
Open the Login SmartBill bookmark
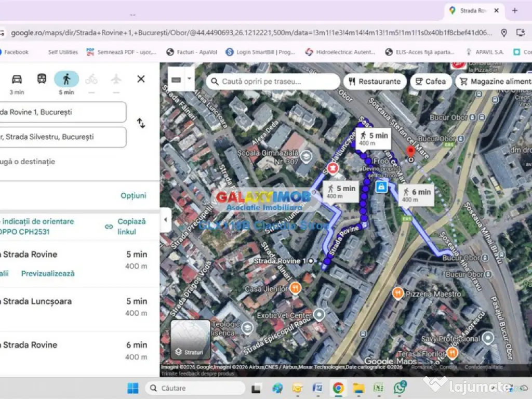(260, 52)
